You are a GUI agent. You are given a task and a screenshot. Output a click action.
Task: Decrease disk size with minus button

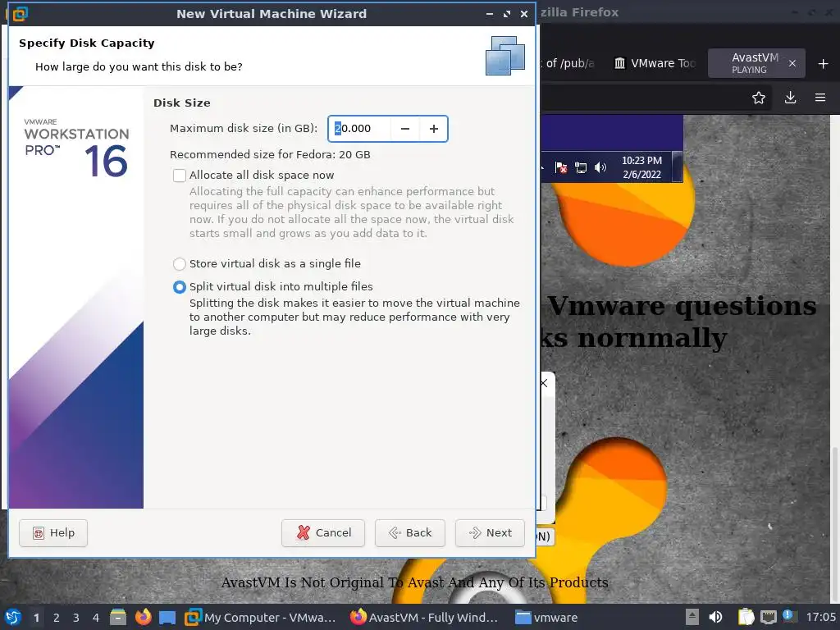point(405,129)
